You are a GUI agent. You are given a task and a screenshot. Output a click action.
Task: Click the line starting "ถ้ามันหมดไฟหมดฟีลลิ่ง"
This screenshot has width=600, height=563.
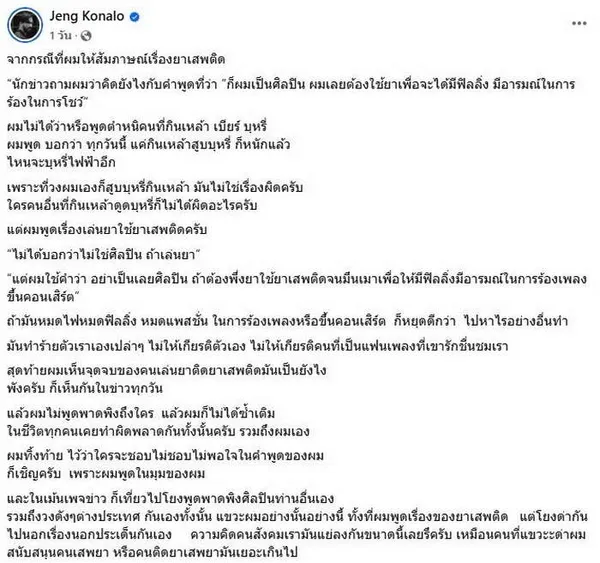click(x=287, y=321)
